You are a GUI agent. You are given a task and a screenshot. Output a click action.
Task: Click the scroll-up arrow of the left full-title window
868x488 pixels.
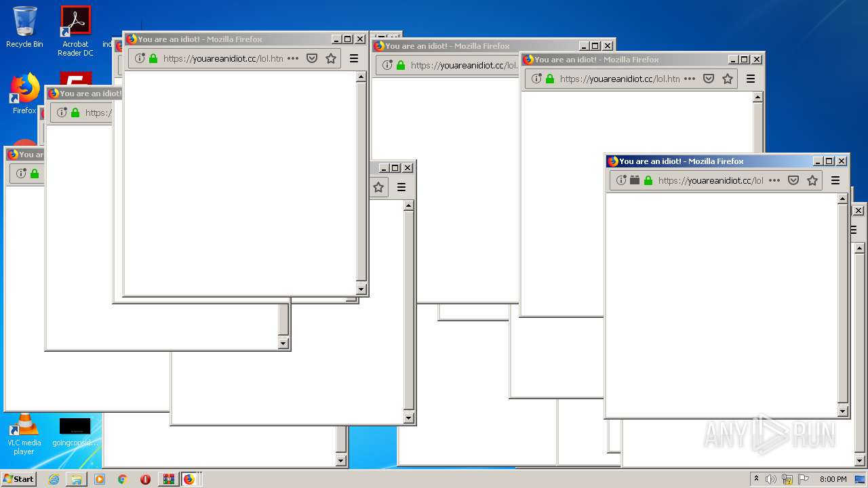(x=361, y=77)
